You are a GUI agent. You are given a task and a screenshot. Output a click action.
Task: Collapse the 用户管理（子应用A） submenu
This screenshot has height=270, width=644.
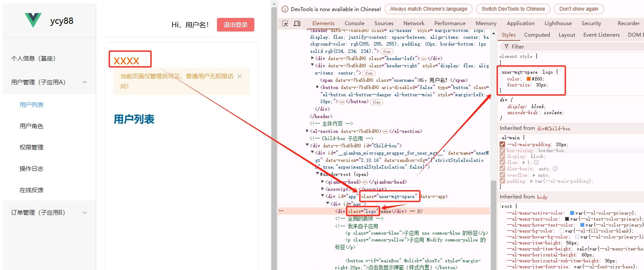pos(84,82)
